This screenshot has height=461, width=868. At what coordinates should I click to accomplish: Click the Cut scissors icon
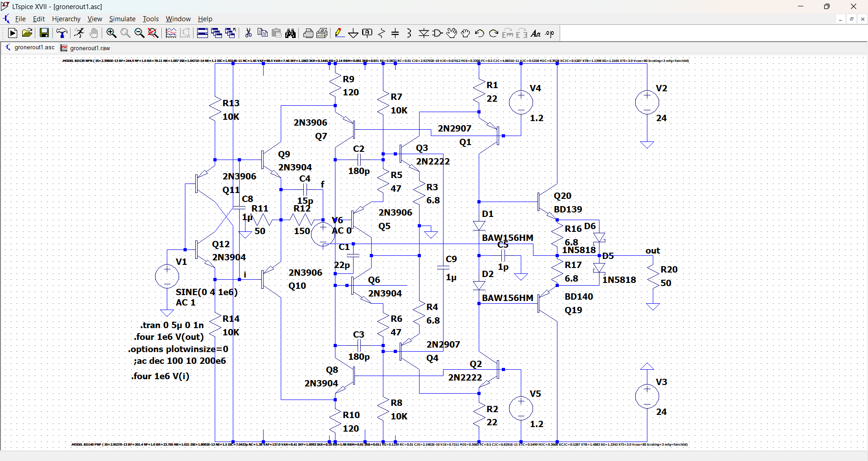coord(248,33)
